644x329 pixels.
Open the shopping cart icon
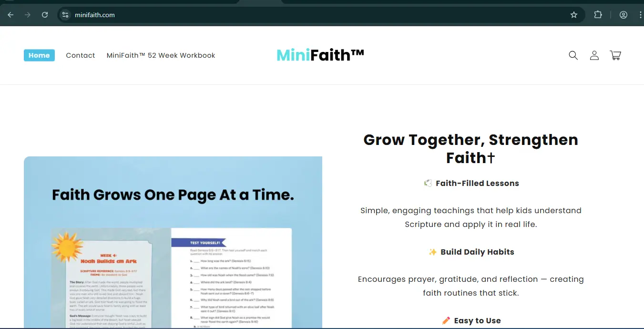(x=615, y=55)
